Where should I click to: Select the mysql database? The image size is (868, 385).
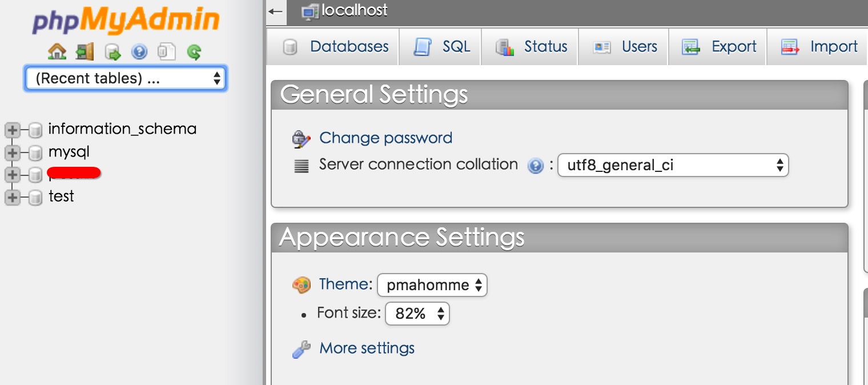point(69,153)
